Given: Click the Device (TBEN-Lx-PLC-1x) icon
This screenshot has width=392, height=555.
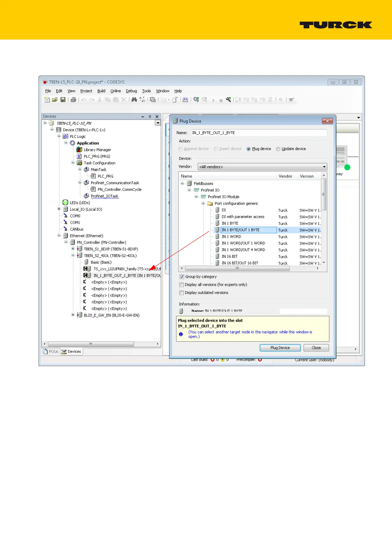Looking at the screenshot, I should point(59,130).
